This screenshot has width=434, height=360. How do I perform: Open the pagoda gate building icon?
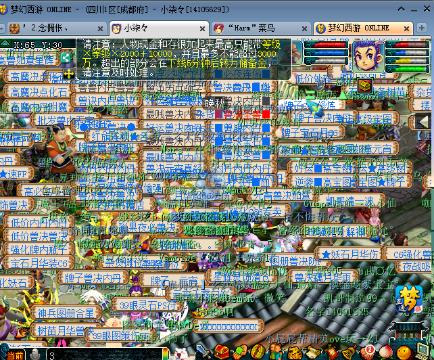409,330
